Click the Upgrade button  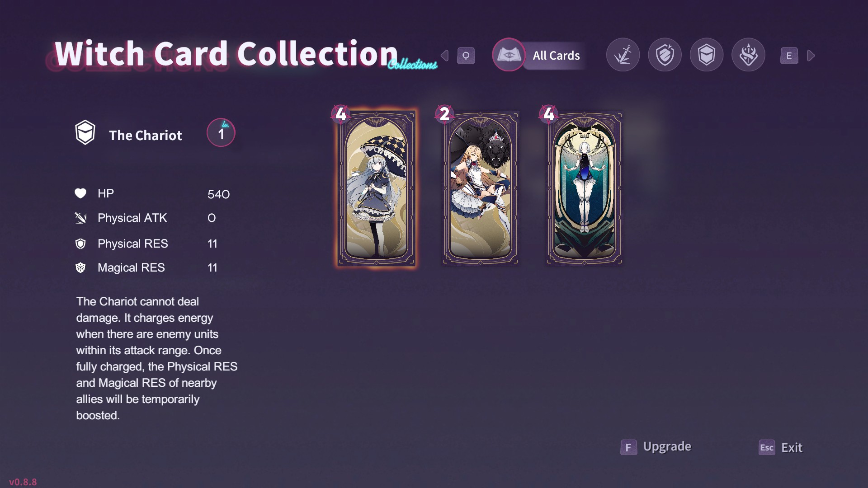667,446
